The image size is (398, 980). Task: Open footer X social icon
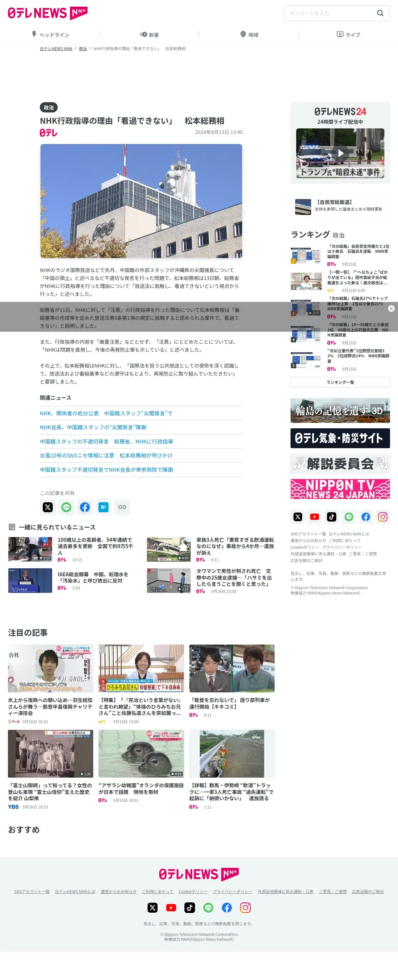coord(153,908)
